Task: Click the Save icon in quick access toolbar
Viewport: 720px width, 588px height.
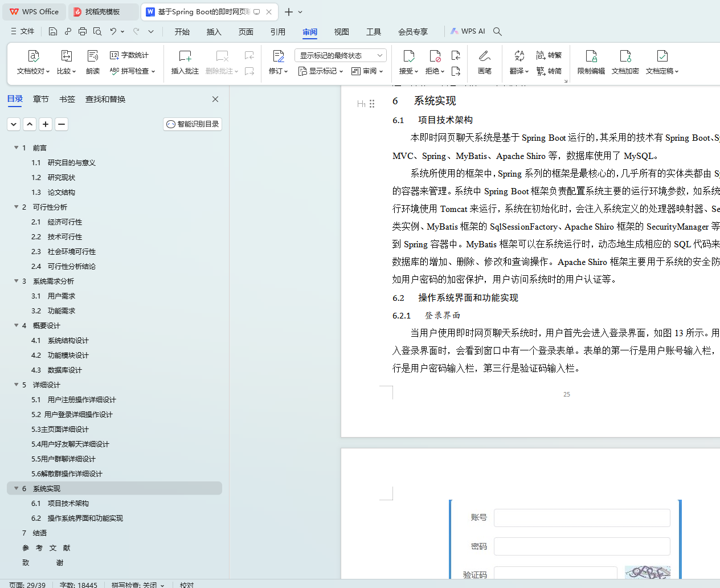Action: tap(53, 31)
